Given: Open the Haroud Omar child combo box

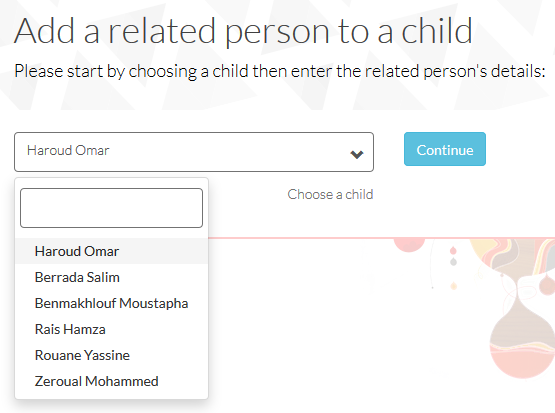Looking at the screenshot, I should pyautogui.click(x=194, y=152).
